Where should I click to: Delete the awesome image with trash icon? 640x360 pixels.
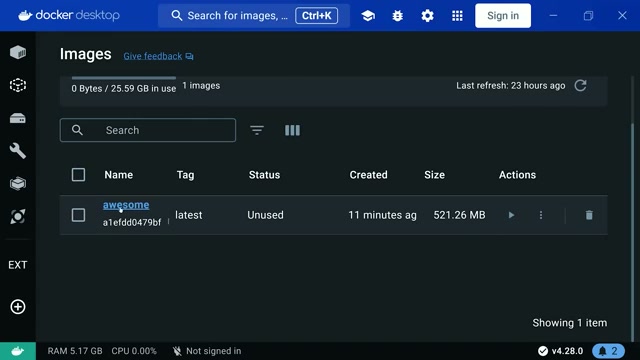coord(589,215)
